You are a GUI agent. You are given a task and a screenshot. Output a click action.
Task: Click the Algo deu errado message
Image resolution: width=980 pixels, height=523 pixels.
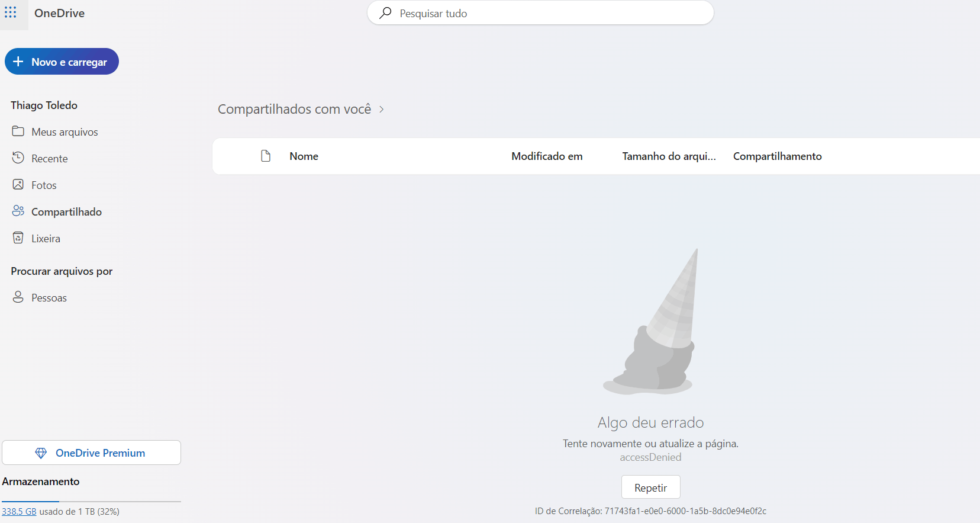point(650,422)
